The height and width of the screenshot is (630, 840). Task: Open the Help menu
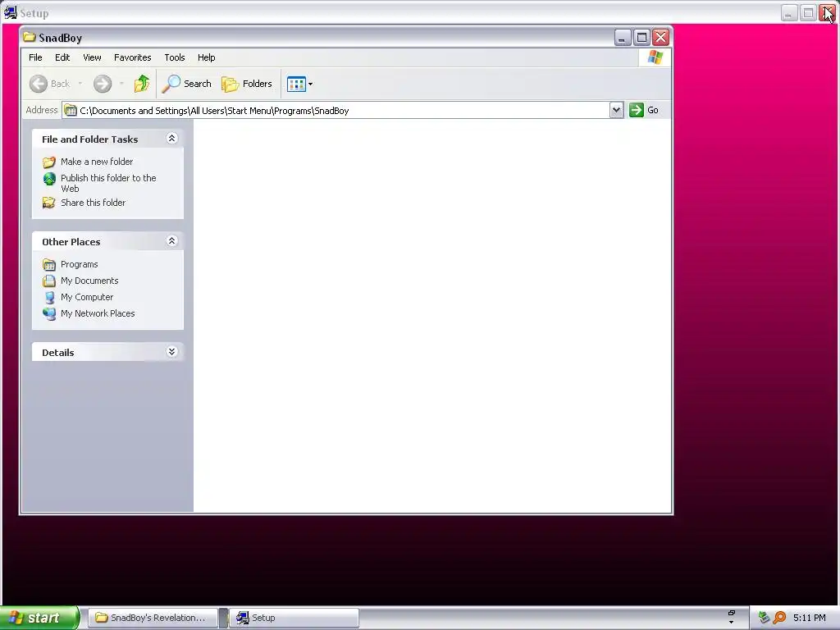point(206,57)
